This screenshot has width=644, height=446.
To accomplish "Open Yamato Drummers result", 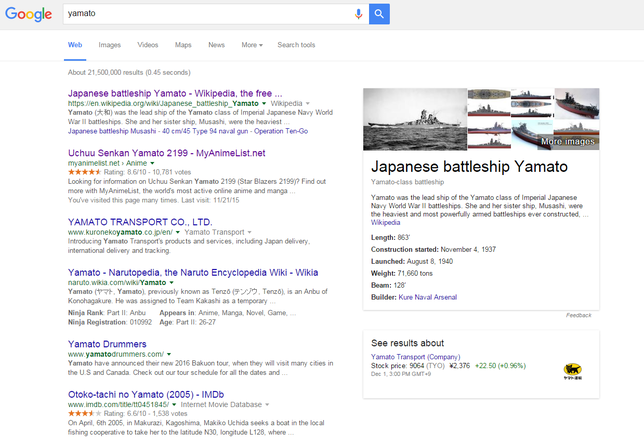I will point(107,344).
